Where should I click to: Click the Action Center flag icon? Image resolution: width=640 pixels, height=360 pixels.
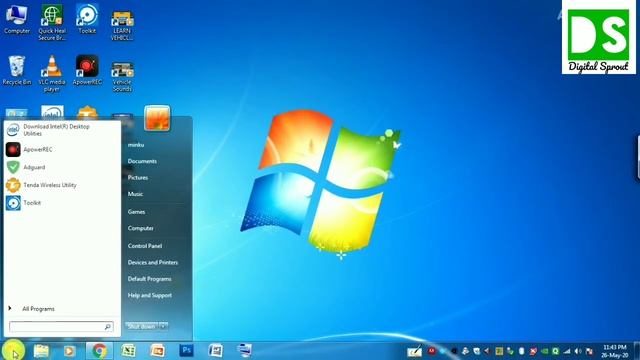tap(589, 351)
